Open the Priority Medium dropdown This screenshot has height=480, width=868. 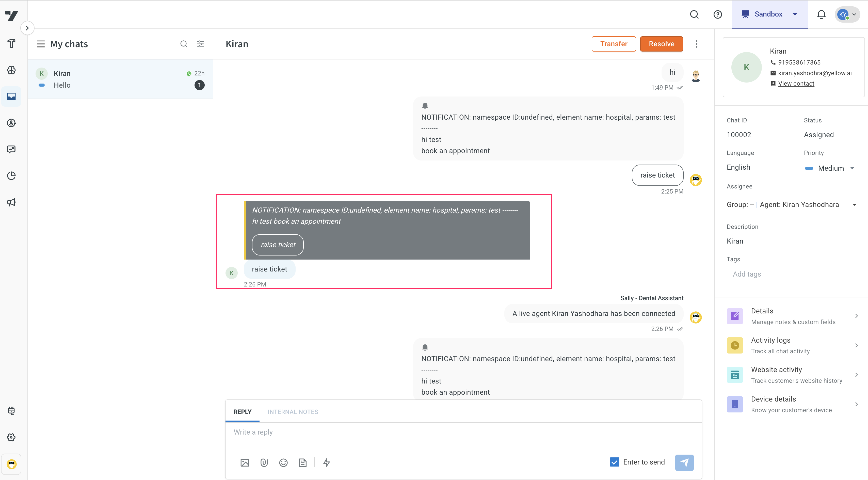[x=830, y=168]
